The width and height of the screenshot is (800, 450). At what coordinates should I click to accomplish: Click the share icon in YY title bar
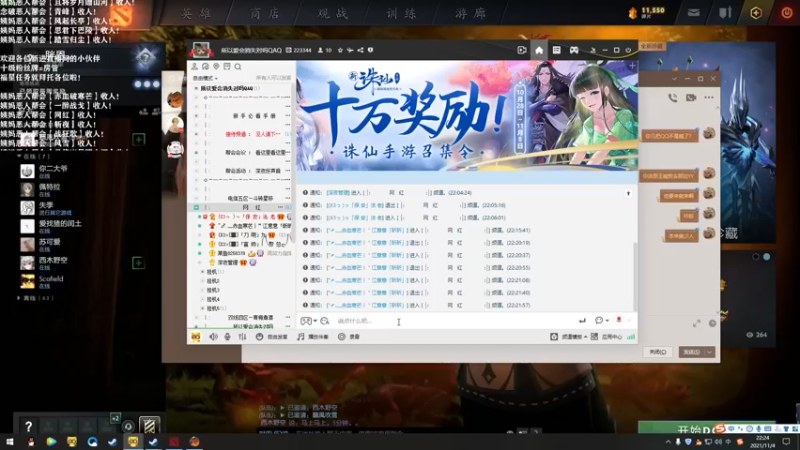point(361,50)
